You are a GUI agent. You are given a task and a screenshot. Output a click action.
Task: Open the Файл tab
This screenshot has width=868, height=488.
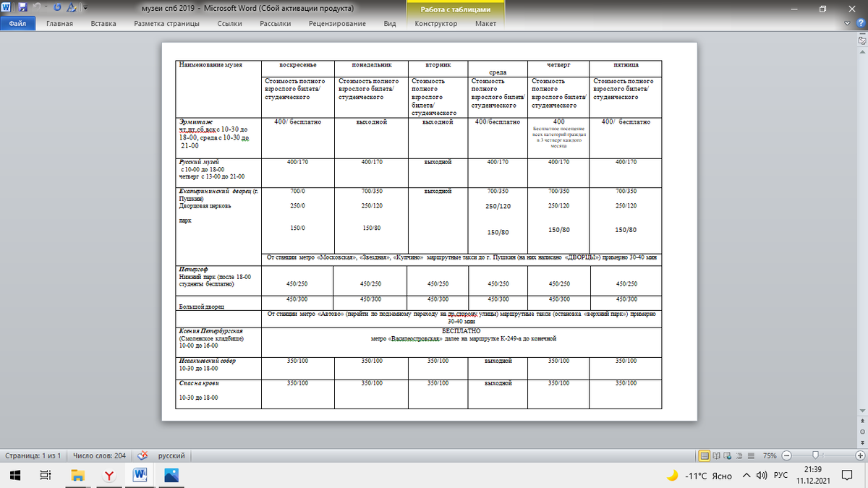coord(17,24)
